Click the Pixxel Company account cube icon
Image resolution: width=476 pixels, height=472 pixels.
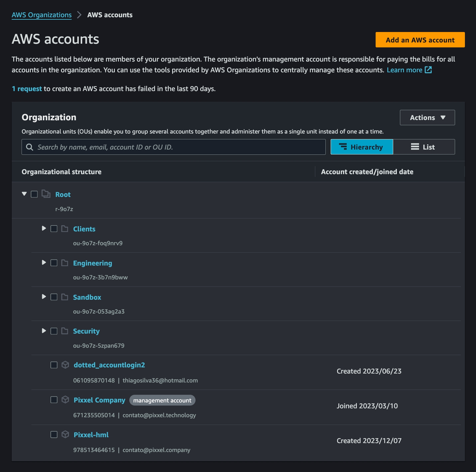65,400
